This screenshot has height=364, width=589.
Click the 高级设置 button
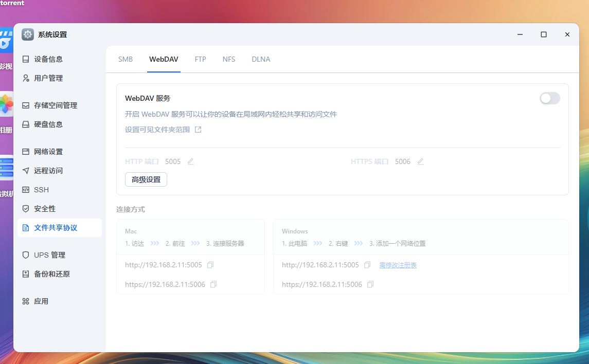[x=146, y=179]
